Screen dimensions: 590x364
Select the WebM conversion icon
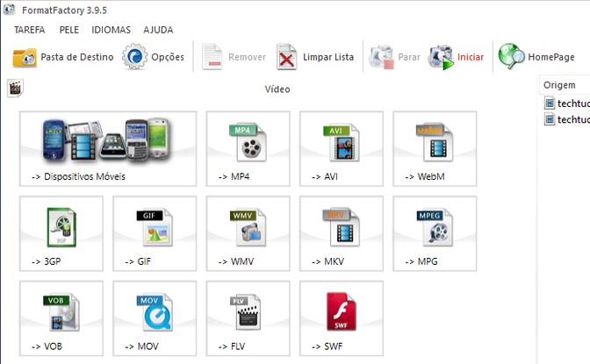coord(435,142)
